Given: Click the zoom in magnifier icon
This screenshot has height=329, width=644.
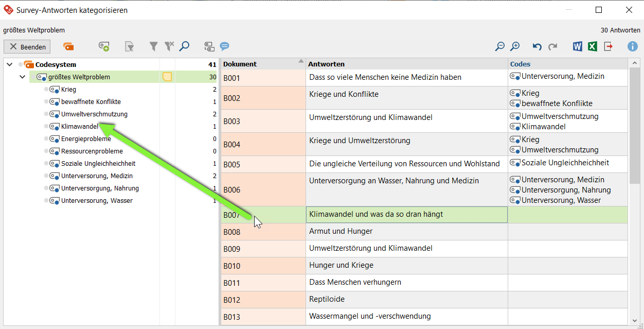Looking at the screenshot, I should pyautogui.click(x=515, y=47).
